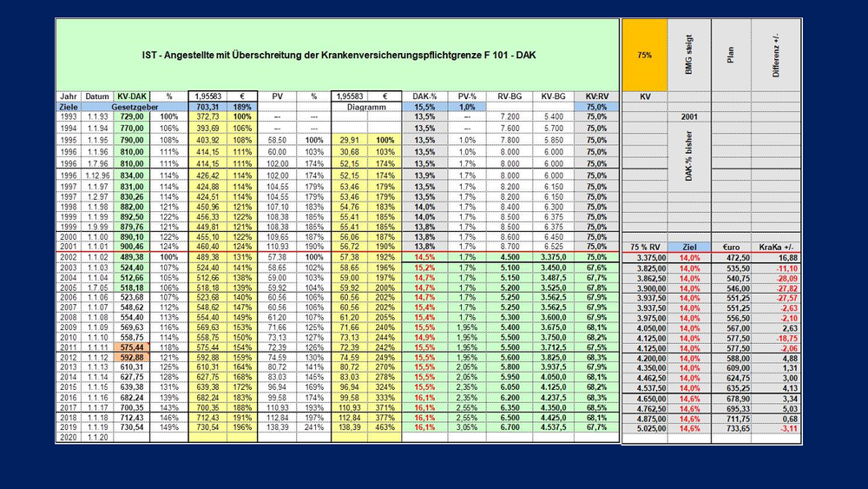868x489 pixels.
Task: Click the Differenz +/- column header
Action: click(776, 56)
